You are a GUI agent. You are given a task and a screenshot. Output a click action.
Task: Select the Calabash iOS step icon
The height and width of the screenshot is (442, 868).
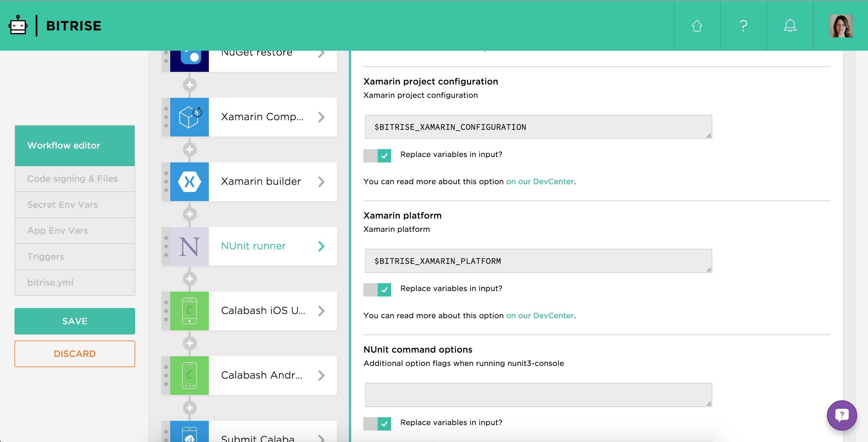click(189, 311)
